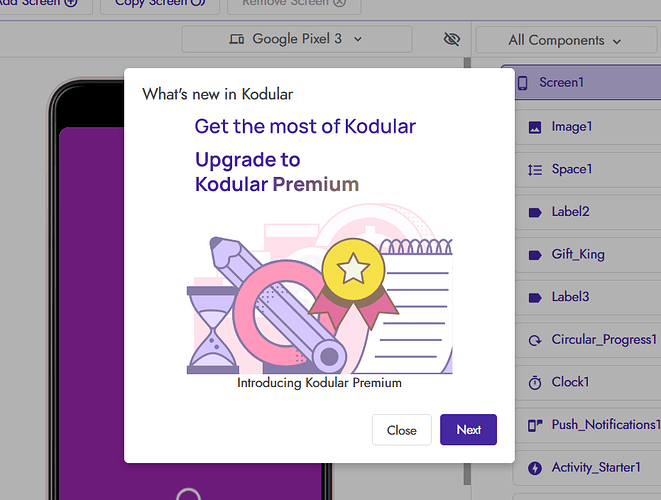The image size is (661, 500).
Task: Open the All Components filter dropdown
Action: click(565, 40)
